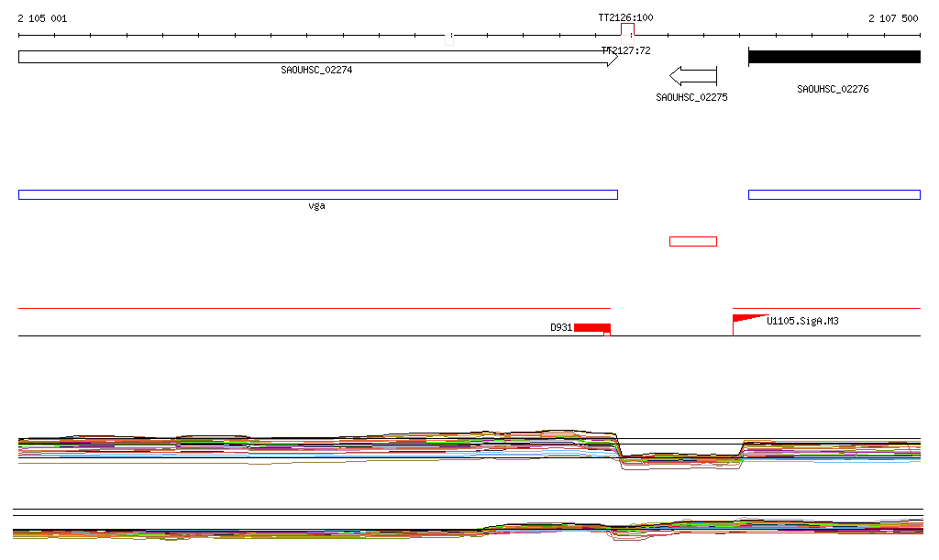Screen dimensions: 939x560
Task: Click the SAOUHSC_02275 text label
Action: click(691, 97)
